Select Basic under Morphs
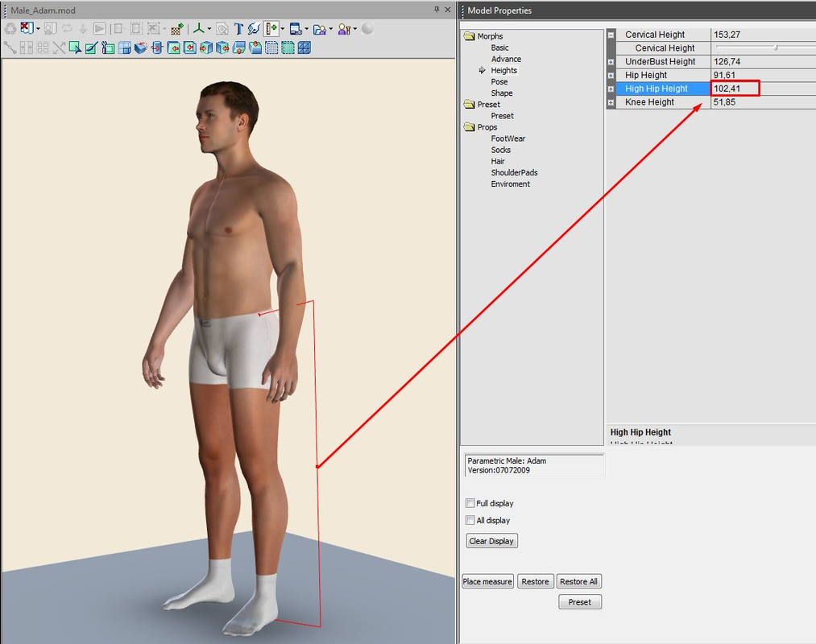 coord(499,47)
